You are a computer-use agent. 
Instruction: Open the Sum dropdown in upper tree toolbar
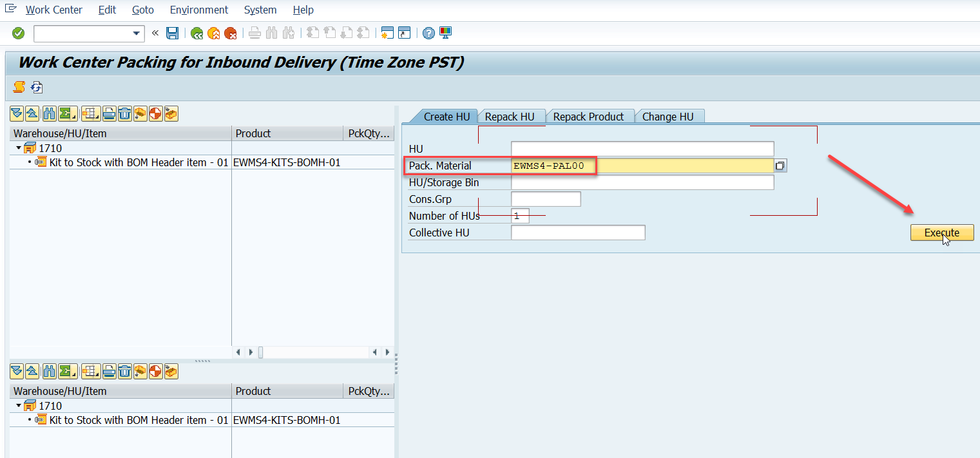tap(68, 114)
